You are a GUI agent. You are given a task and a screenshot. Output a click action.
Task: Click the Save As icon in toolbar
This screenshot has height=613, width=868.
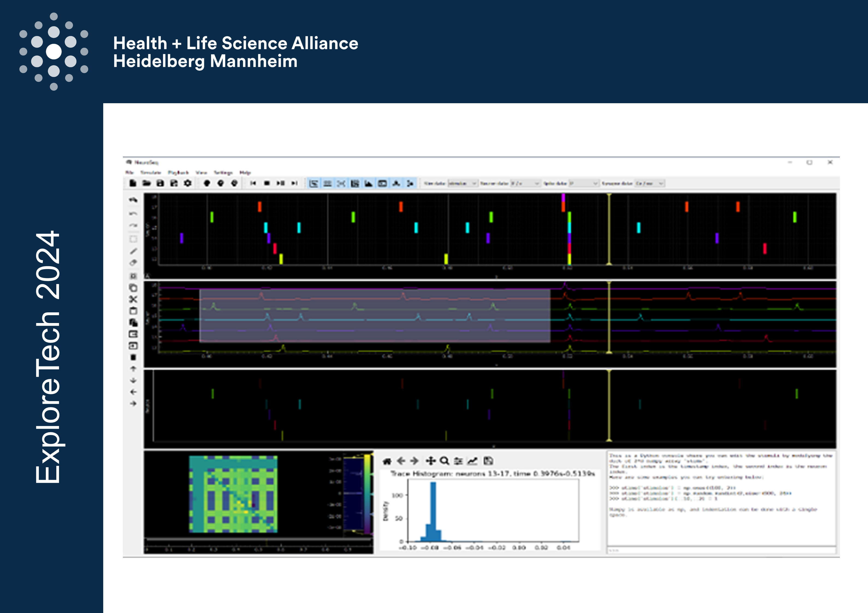174,183
